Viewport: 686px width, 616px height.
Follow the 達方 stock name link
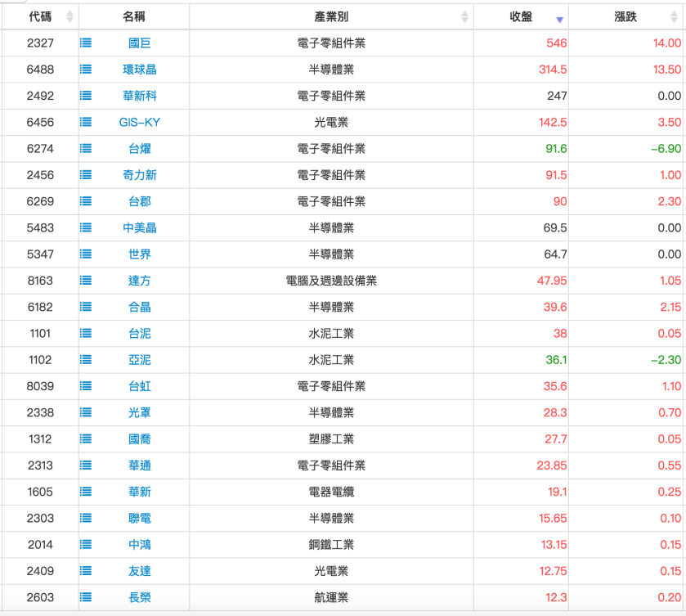click(x=140, y=281)
